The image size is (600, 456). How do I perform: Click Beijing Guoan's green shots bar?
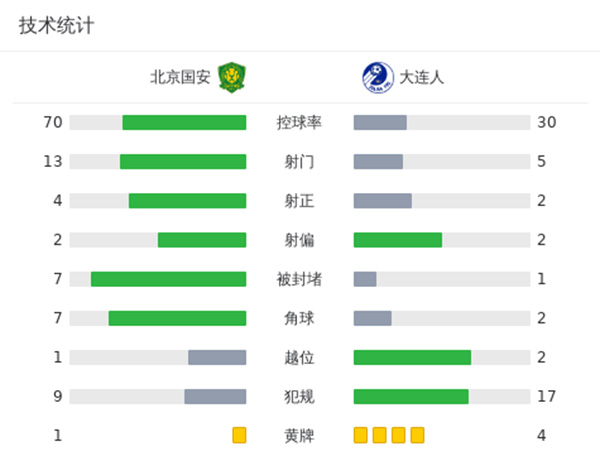point(183,161)
